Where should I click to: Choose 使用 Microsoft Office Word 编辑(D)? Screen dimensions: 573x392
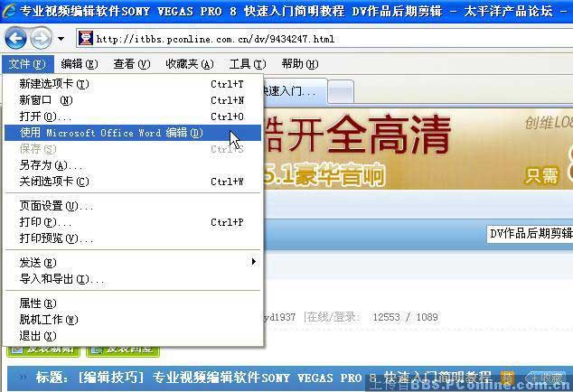(x=133, y=133)
